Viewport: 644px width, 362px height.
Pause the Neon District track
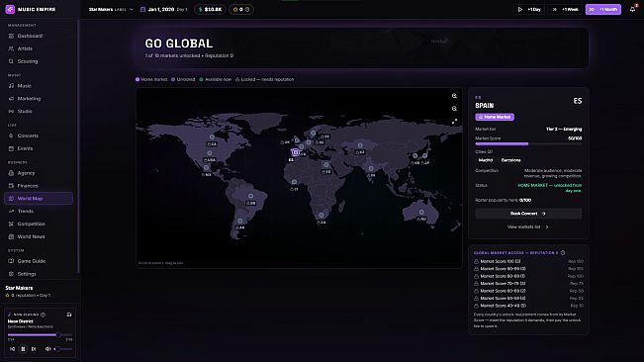pyautogui.click(x=23, y=349)
